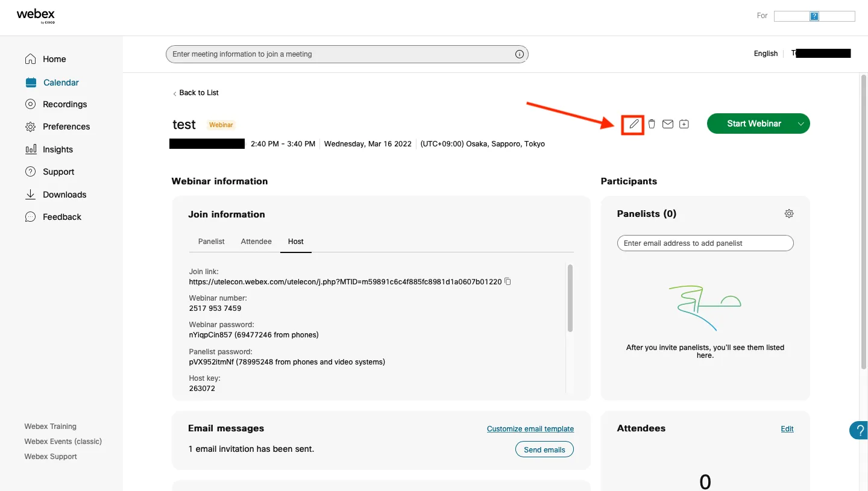Open panelist settings gear icon
This screenshot has width=868, height=491.
(789, 214)
